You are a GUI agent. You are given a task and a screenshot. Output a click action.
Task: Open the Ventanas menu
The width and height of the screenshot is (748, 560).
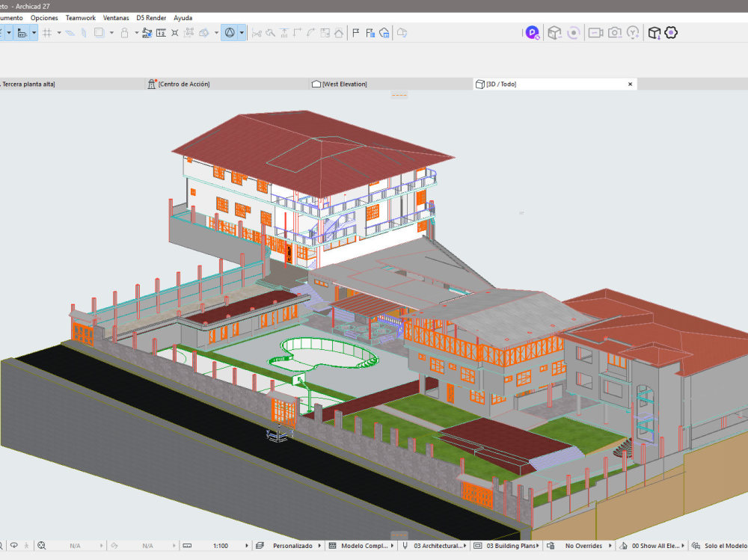116,18
